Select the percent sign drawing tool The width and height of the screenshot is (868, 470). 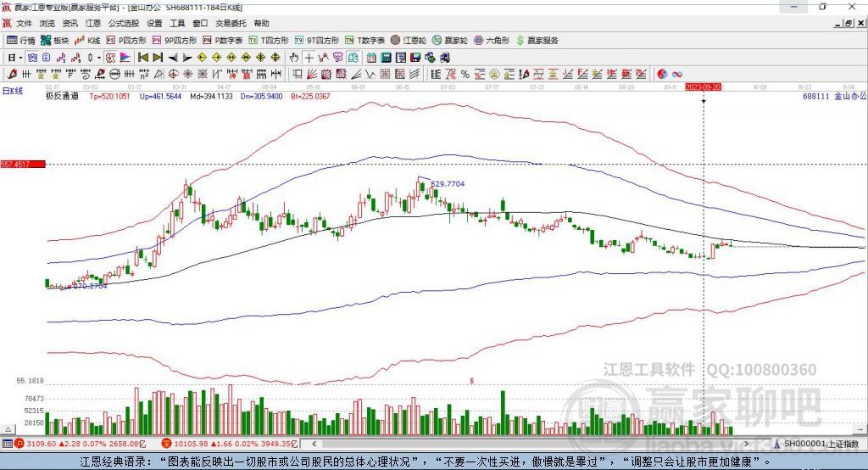pyautogui.click(x=465, y=75)
